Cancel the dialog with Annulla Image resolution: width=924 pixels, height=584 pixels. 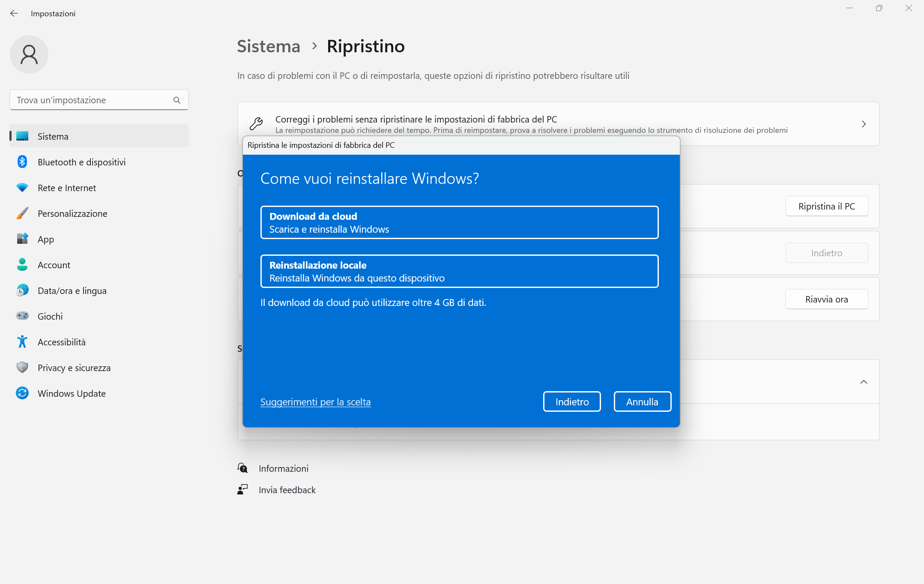(642, 401)
